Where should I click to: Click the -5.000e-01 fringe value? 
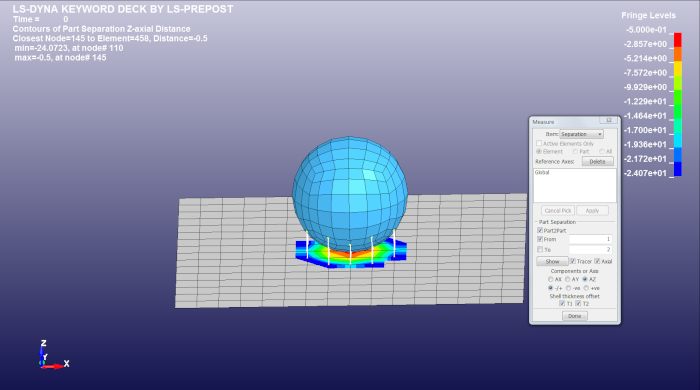coord(646,30)
